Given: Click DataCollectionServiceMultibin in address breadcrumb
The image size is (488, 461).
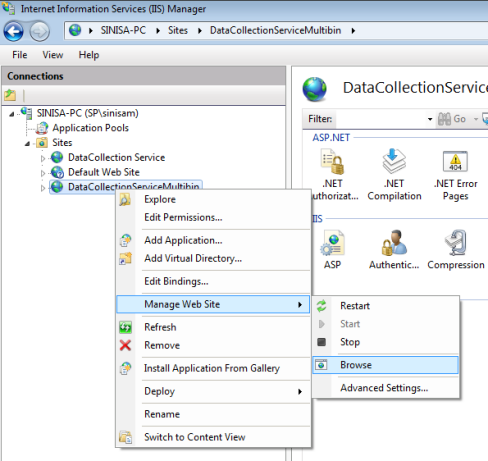Looking at the screenshot, I should [x=275, y=30].
